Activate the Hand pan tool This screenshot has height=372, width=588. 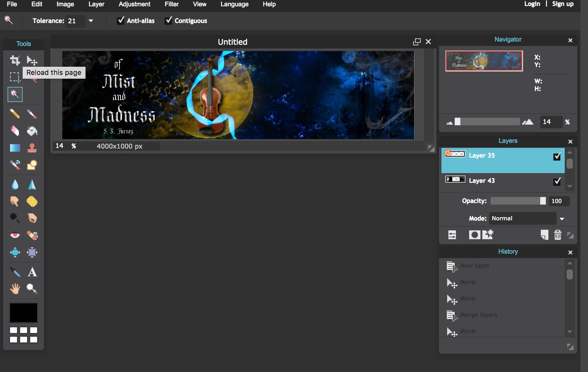tap(15, 288)
